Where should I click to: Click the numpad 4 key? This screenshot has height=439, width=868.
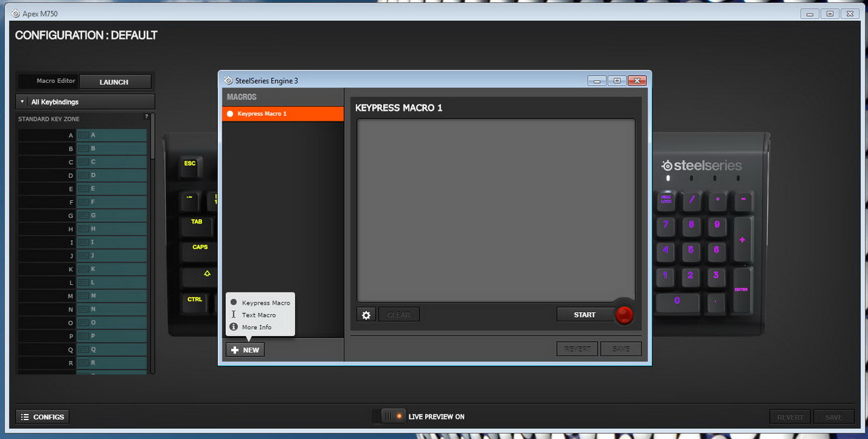(666, 251)
